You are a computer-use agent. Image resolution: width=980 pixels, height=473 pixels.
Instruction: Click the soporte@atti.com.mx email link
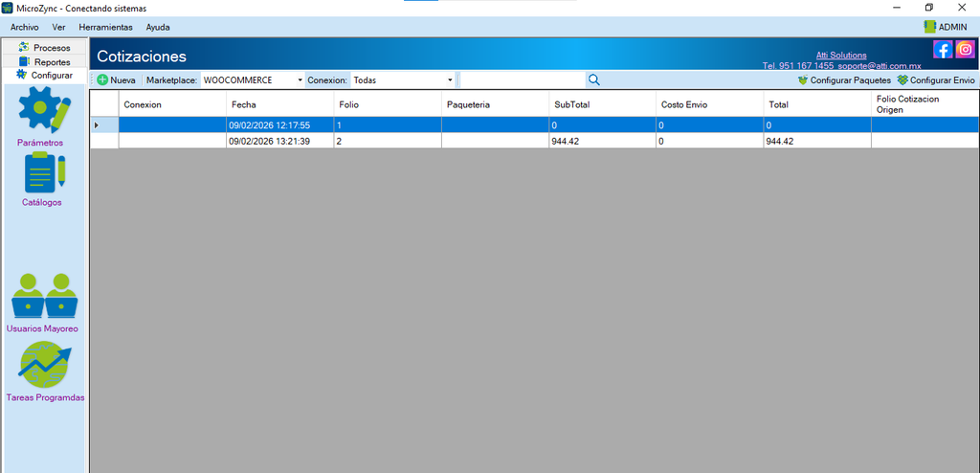[880, 65]
